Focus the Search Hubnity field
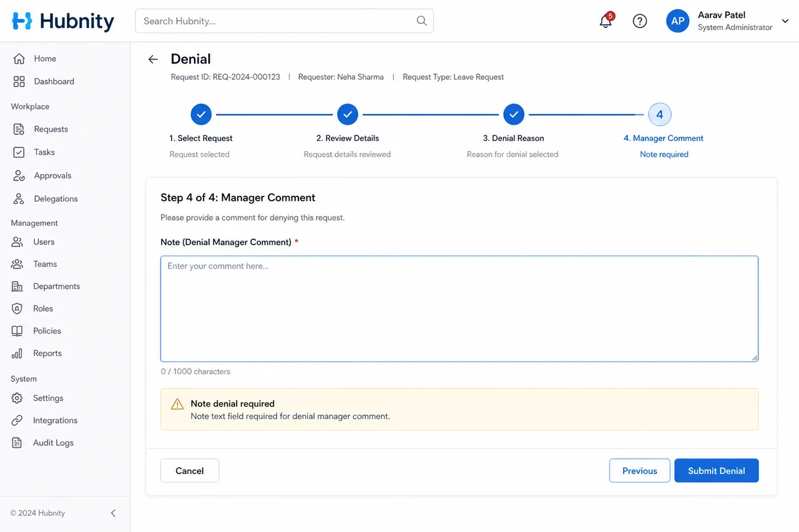Screen dimensions: 799x532 [x=284, y=21]
